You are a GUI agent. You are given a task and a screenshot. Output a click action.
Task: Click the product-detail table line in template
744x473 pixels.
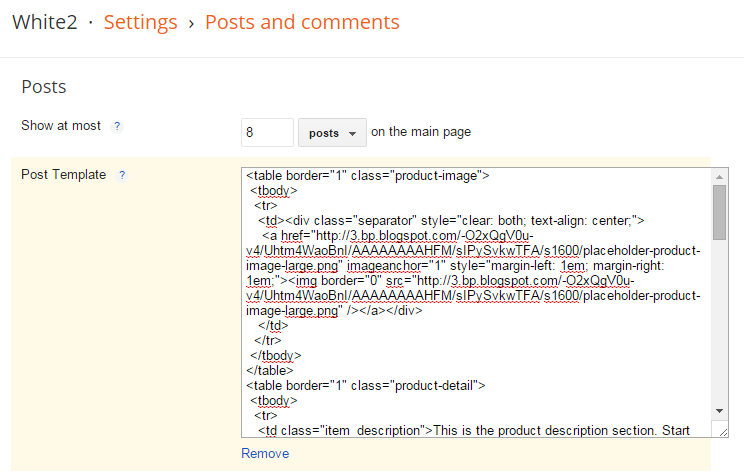pyautogui.click(x=365, y=385)
